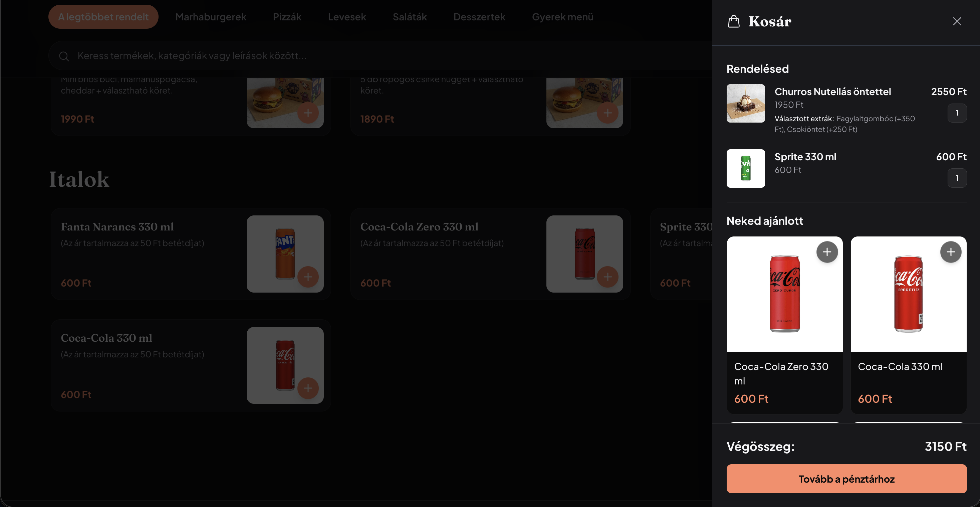Click the search magnifier icon
This screenshot has height=507, width=980.
[x=64, y=56]
